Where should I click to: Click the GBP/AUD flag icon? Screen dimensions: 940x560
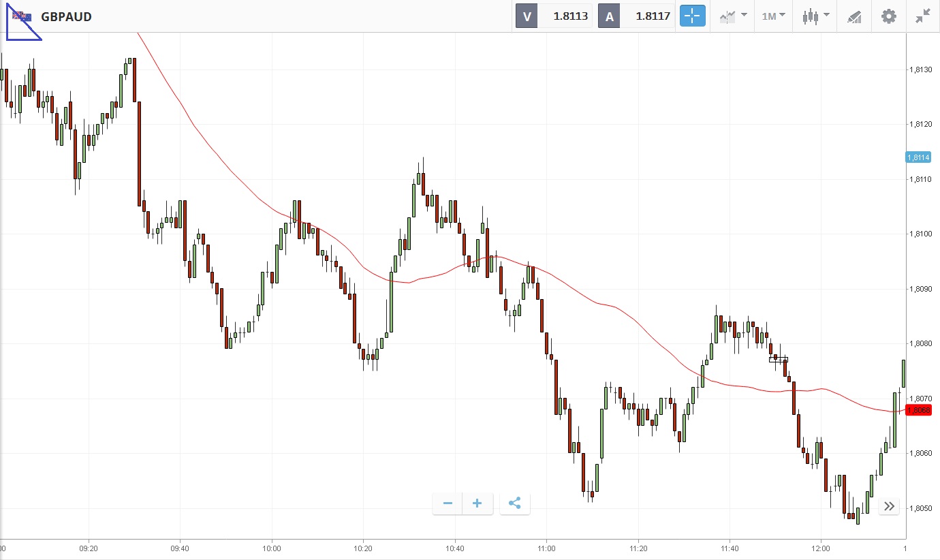click(22, 16)
